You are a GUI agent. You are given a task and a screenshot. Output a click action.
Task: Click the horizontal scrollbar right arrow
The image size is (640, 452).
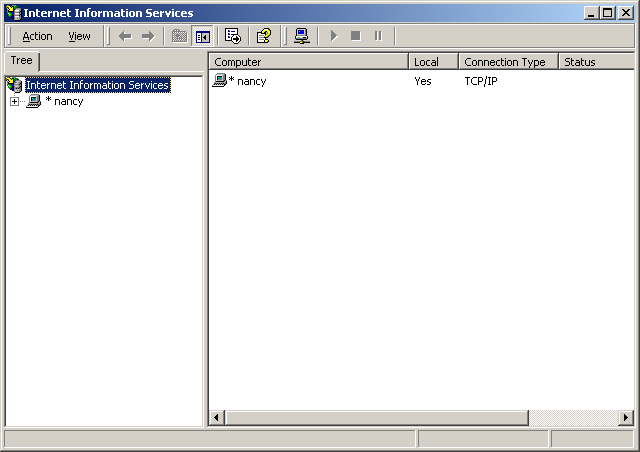(626, 417)
